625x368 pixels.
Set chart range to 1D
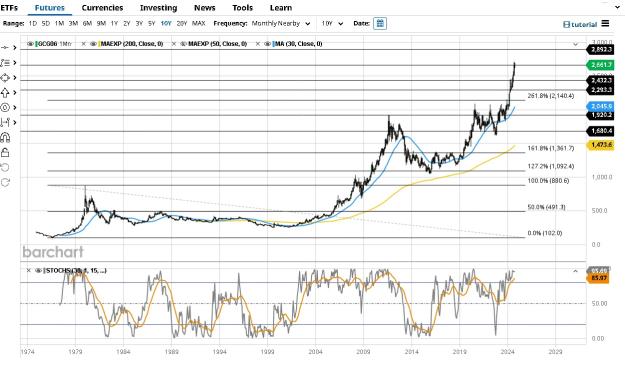pyautogui.click(x=33, y=24)
